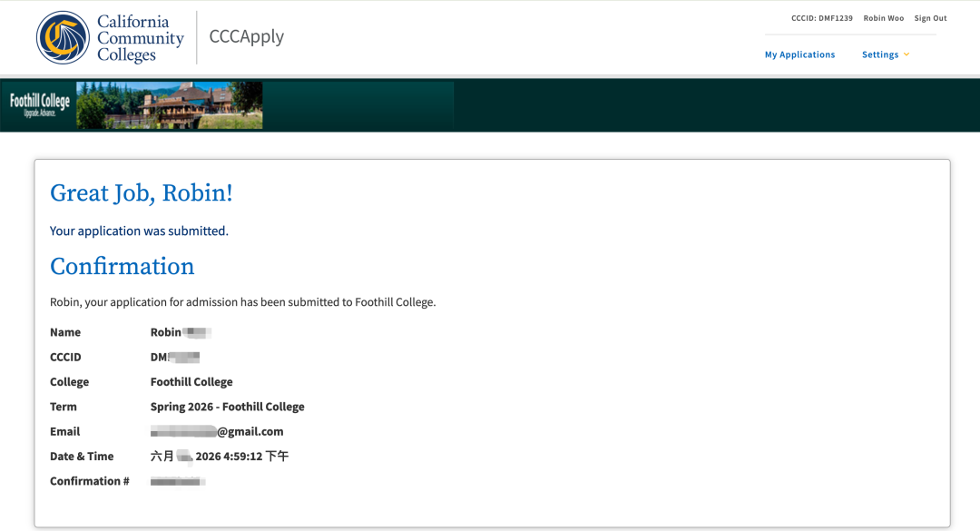Select the CCCID: DMF1239 text
Viewport: 980px width, 531px height.
(822, 18)
